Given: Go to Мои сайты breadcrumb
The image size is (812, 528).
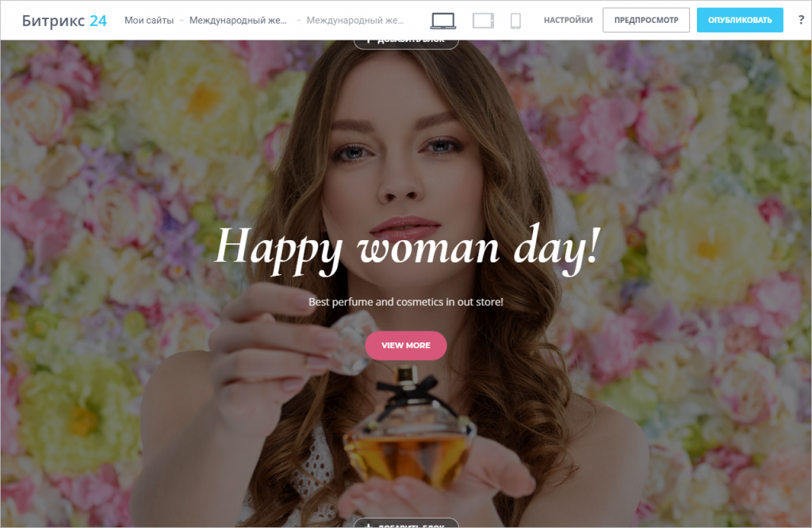Looking at the screenshot, I should (x=149, y=20).
